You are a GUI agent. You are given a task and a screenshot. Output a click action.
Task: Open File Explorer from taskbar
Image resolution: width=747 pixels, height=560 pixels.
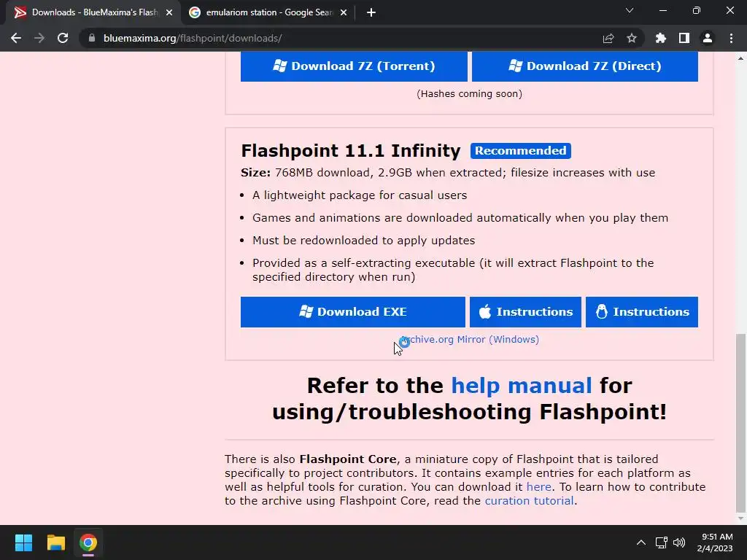click(x=55, y=542)
